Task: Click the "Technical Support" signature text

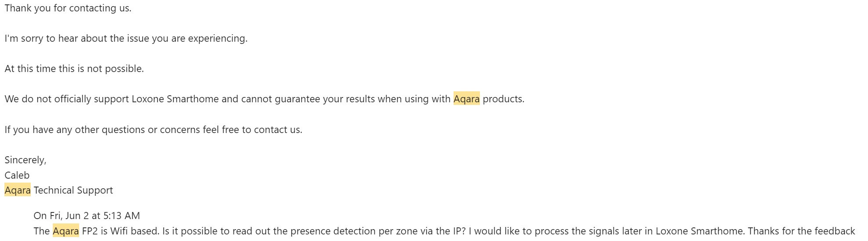Action: coord(73,190)
